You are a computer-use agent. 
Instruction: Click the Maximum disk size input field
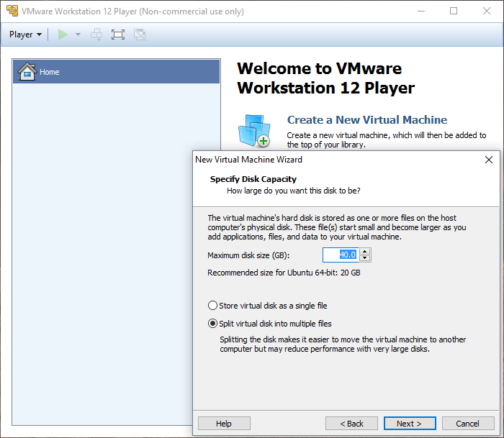(339, 255)
